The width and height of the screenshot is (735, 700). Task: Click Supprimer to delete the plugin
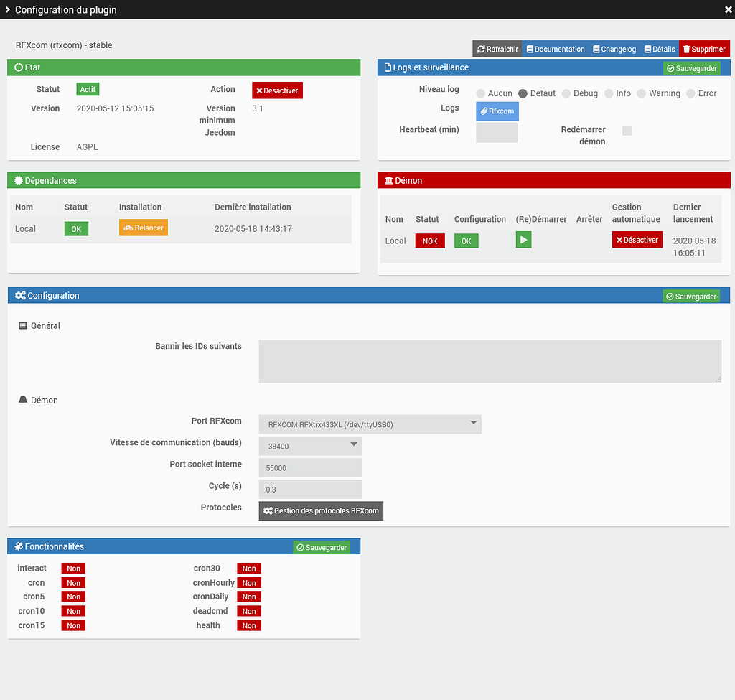[703, 49]
